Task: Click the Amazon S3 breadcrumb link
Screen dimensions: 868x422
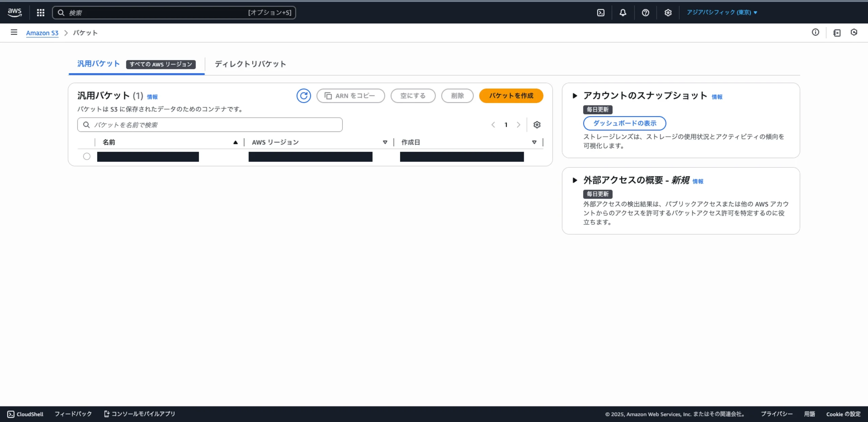Action: (x=42, y=33)
